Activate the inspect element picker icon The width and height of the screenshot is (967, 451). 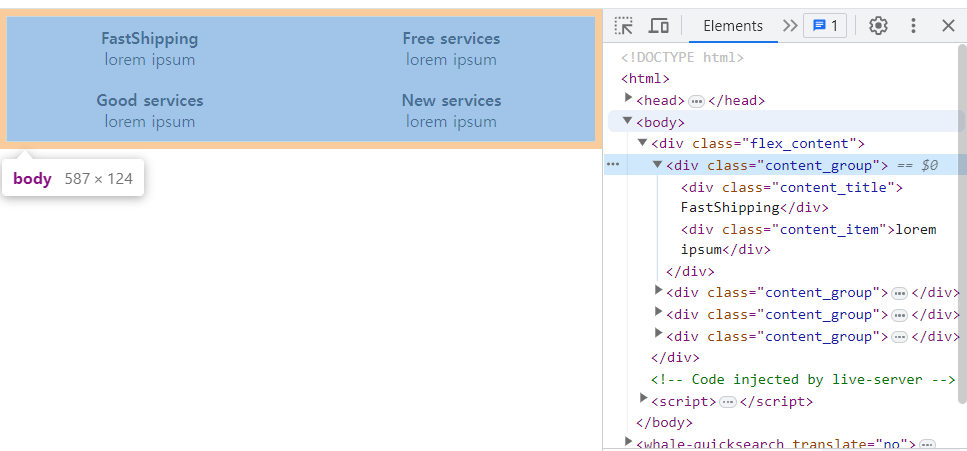tap(624, 26)
